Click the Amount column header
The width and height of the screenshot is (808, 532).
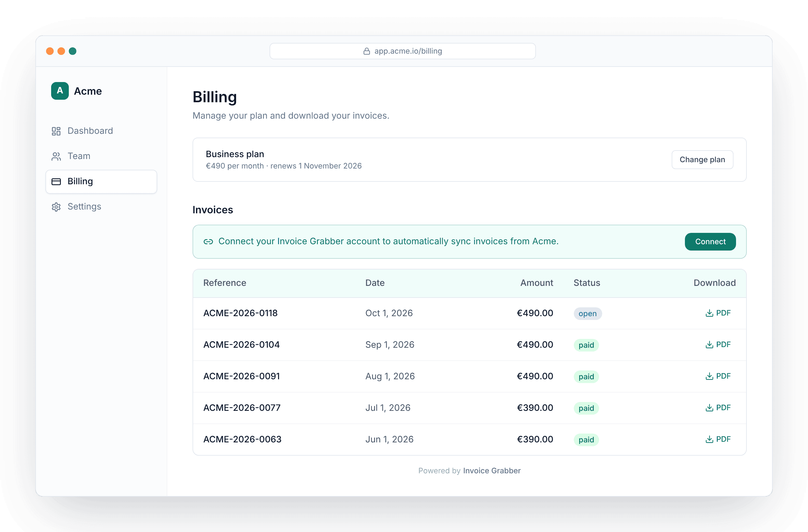[536, 283]
